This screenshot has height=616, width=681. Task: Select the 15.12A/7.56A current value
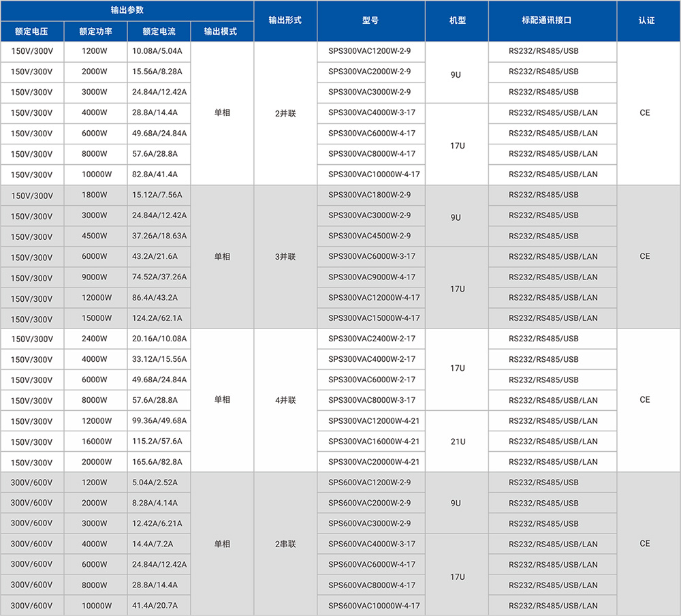tap(157, 195)
